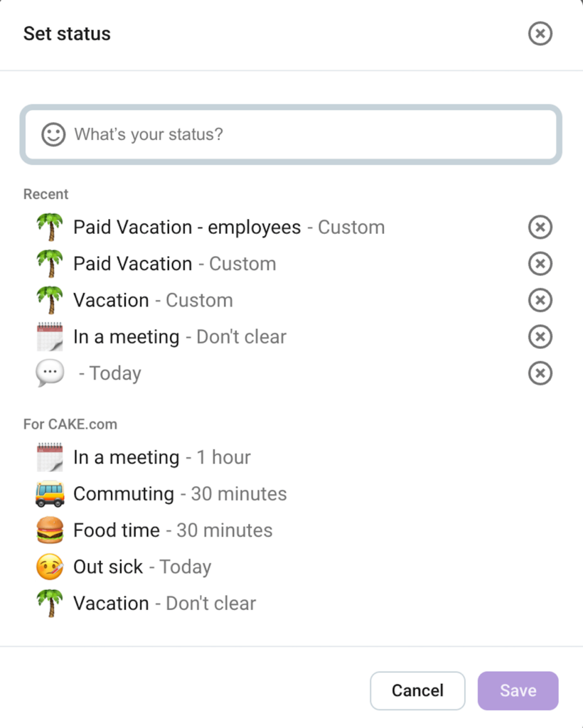The height and width of the screenshot is (728, 583).
Task: Remove the Vacation - Custom recent entry
Action: [x=540, y=300]
